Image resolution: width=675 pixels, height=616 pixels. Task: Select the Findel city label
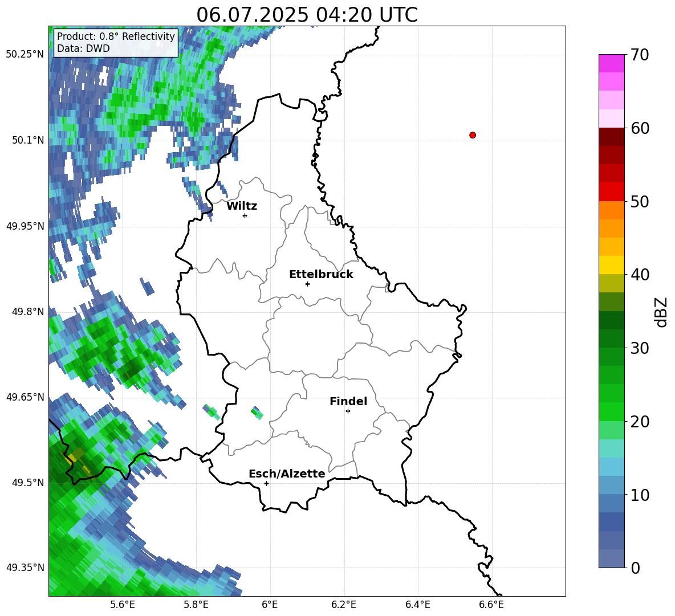tap(348, 401)
